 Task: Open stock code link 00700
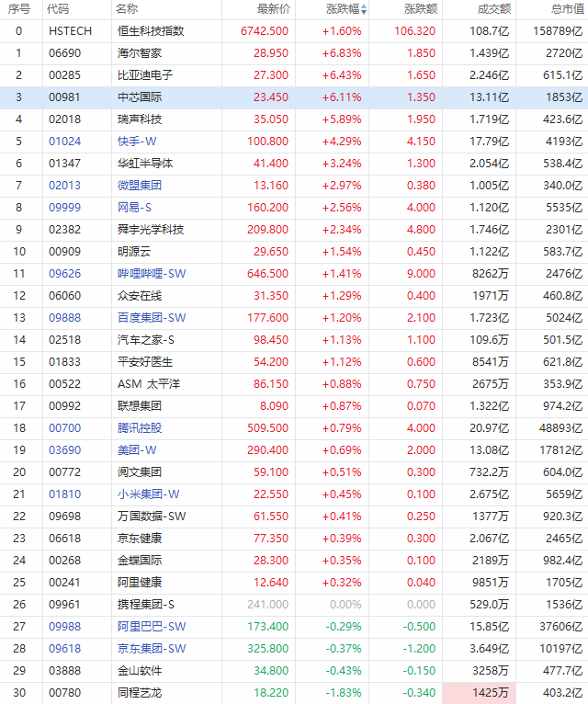[64, 428]
